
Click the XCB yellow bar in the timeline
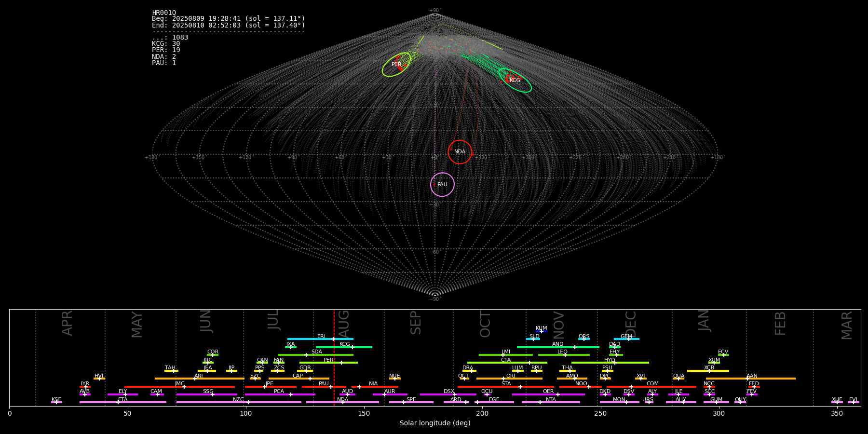coord(708,371)
